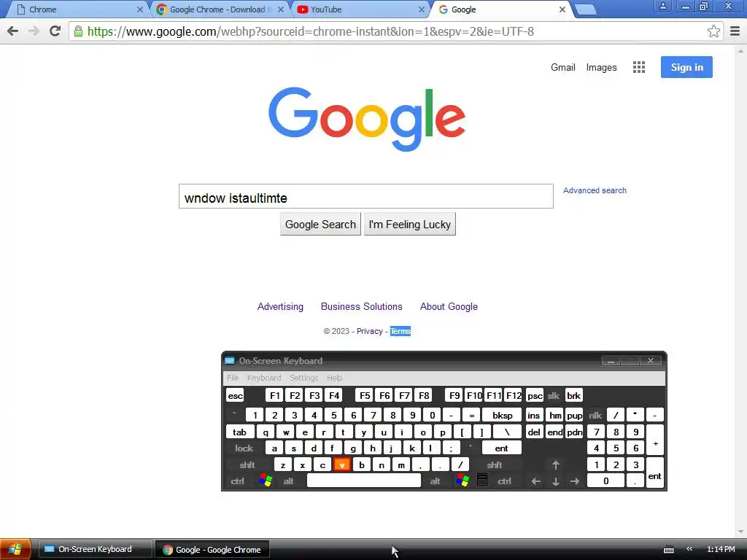
Task: Open the Keyboard menu in On-Screen Keyboard
Action: [264, 378]
